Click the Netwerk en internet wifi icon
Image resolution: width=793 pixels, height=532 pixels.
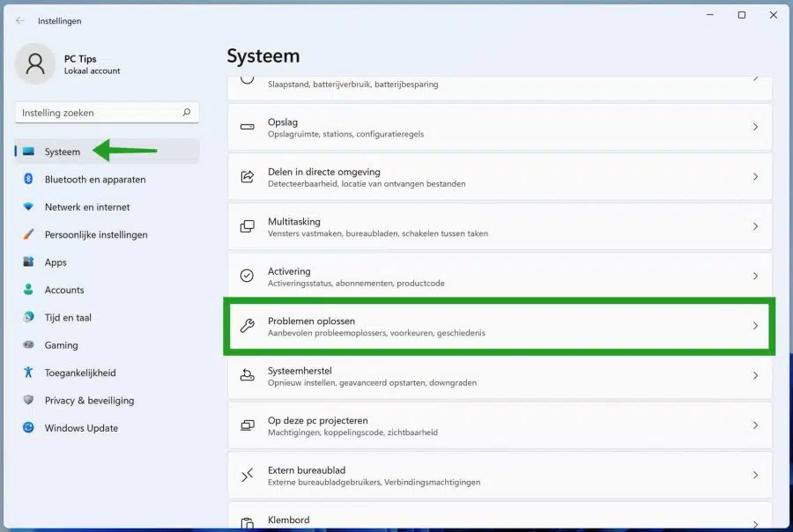click(x=29, y=206)
